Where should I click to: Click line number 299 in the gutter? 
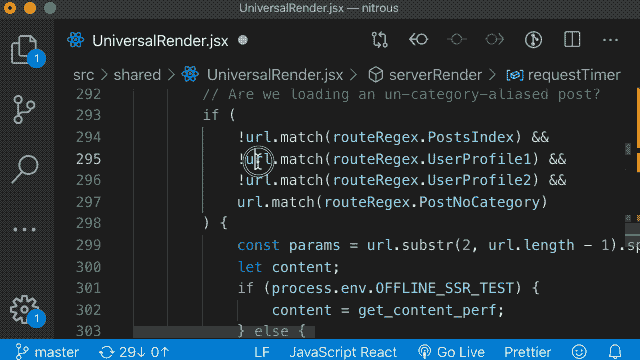(x=88, y=245)
